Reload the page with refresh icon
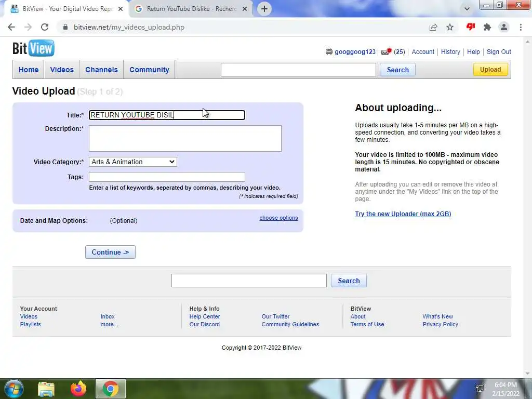 (45, 27)
